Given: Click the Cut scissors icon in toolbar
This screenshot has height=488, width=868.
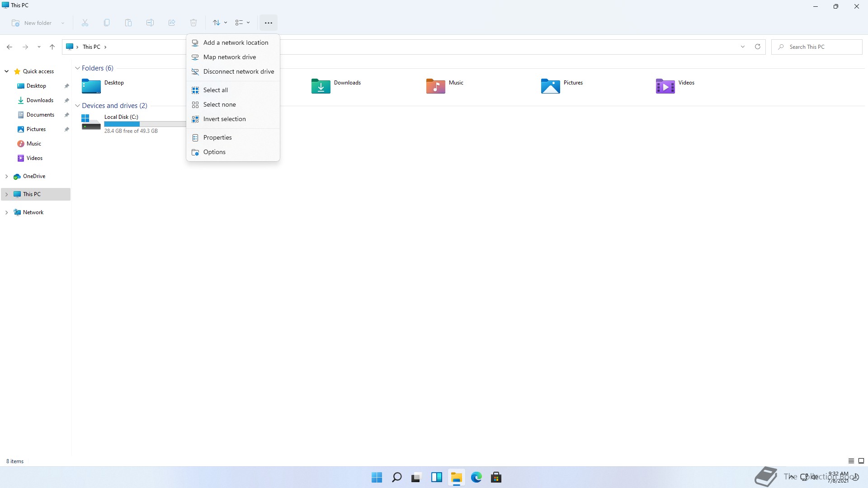Looking at the screenshot, I should coord(85,23).
